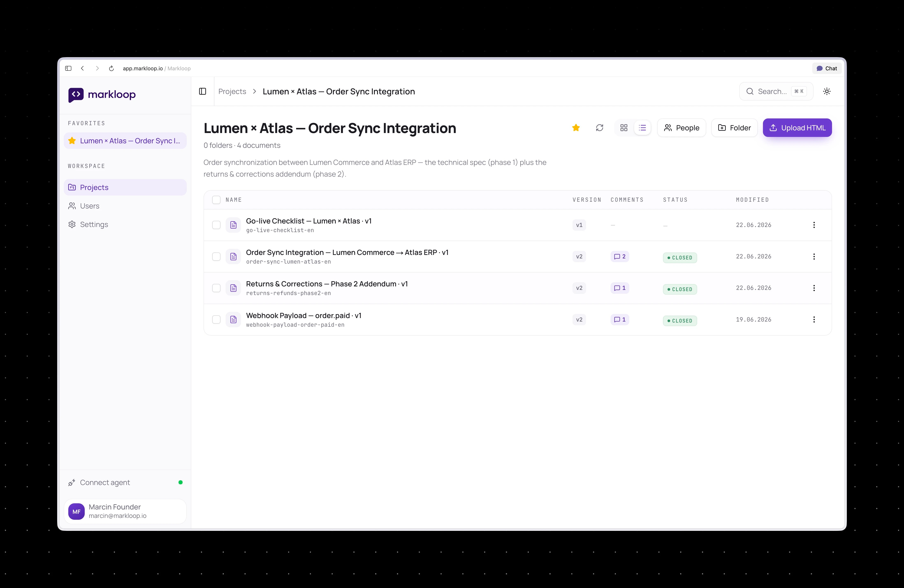Open favorite Lumen × Atlas project in sidebar
This screenshot has width=904, height=588.
coord(125,141)
